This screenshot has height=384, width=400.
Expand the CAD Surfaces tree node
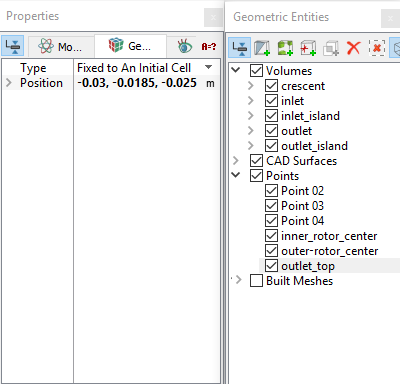[x=236, y=161]
